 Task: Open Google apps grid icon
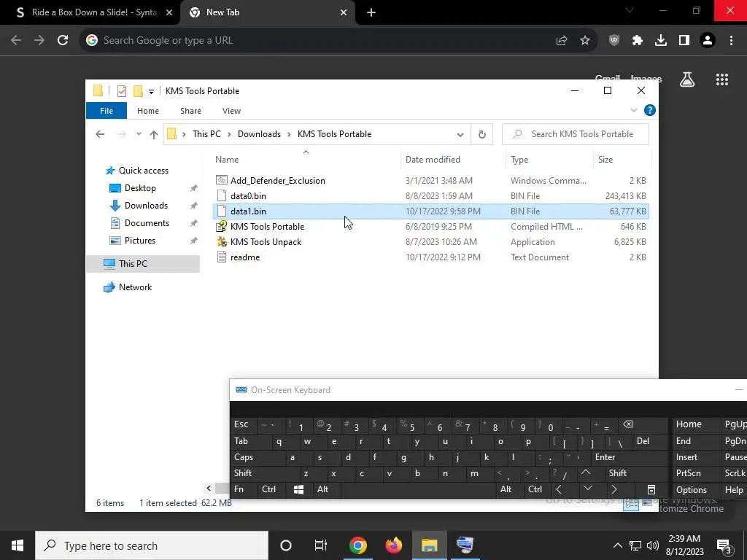click(x=722, y=79)
